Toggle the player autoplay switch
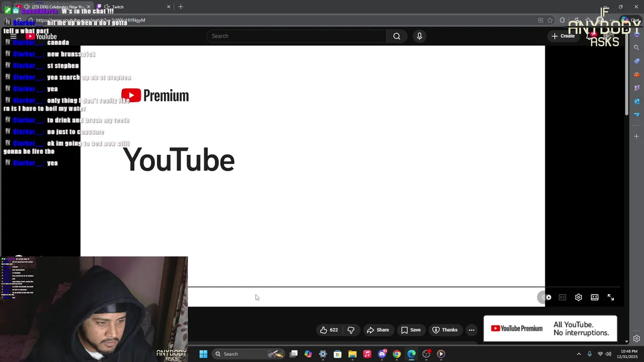Viewport: 644px width, 362px height. pyautogui.click(x=545, y=298)
